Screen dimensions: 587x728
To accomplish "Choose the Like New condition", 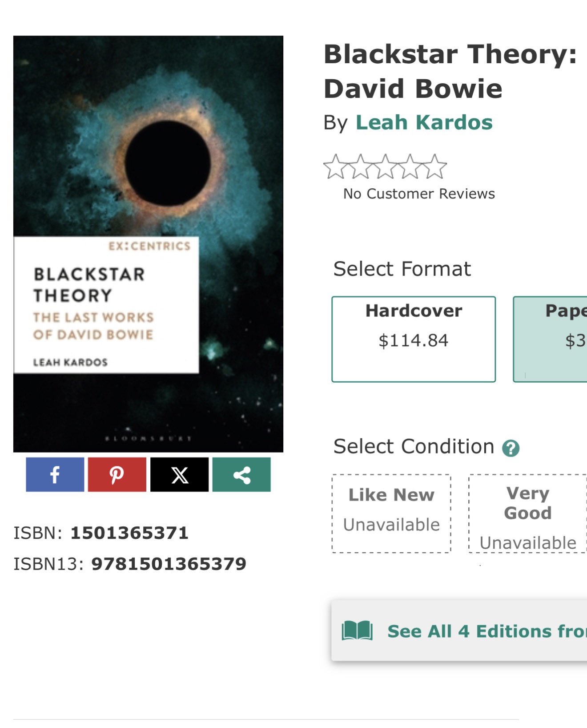I will (x=391, y=513).
